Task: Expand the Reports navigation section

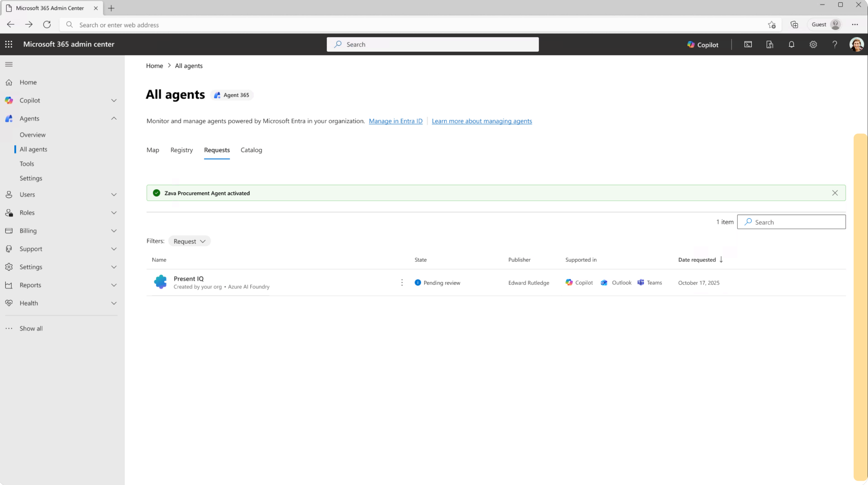Action: (x=114, y=285)
